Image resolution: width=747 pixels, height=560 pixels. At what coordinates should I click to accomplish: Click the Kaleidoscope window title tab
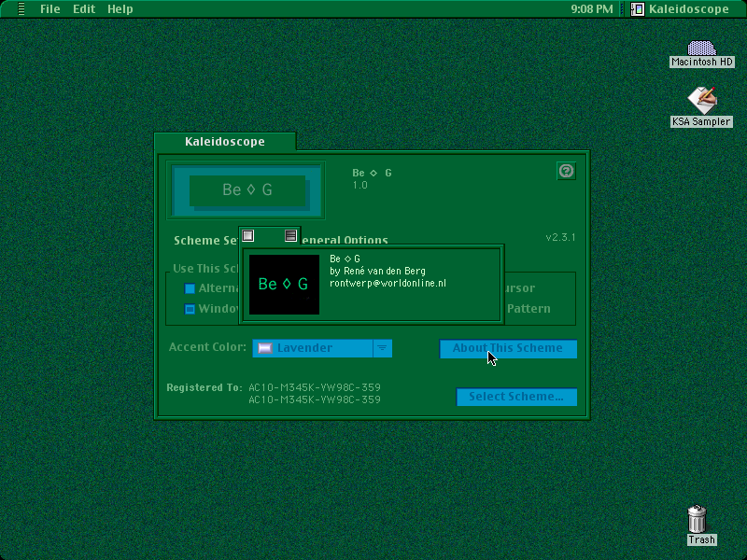225,142
